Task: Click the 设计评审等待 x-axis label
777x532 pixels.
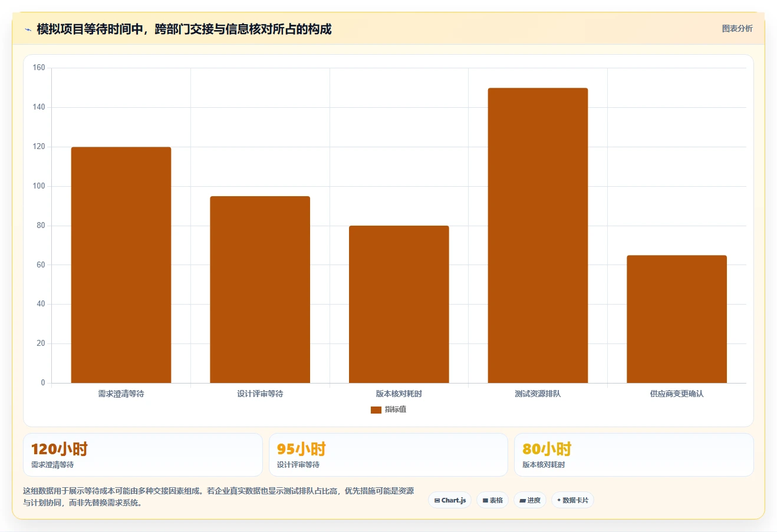Action: [260, 394]
